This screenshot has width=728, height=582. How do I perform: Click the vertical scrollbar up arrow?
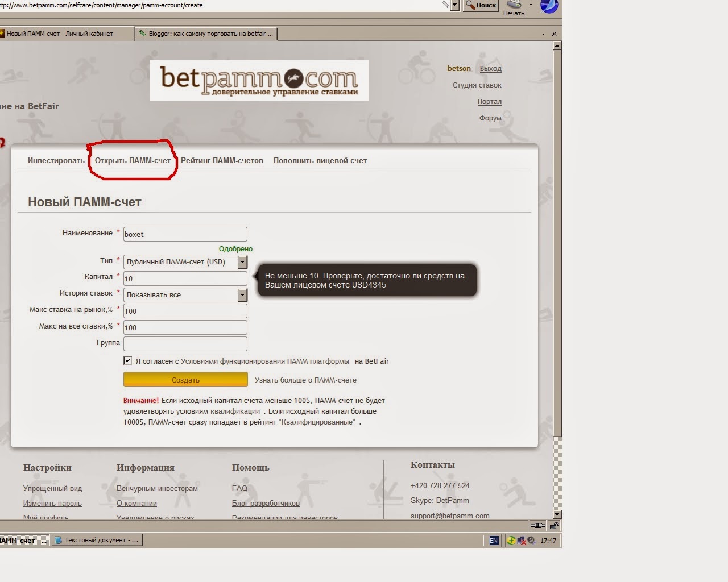click(557, 44)
